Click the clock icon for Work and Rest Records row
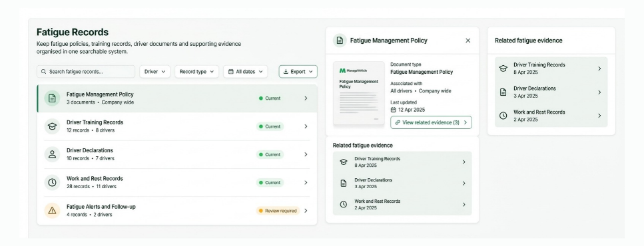Viewport: 644px width, 246px height. pyautogui.click(x=52, y=182)
